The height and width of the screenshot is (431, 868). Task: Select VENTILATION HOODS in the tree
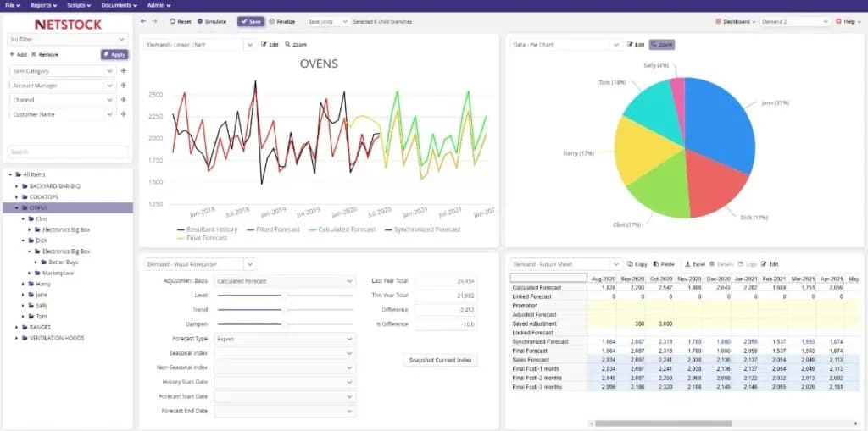(x=57, y=338)
